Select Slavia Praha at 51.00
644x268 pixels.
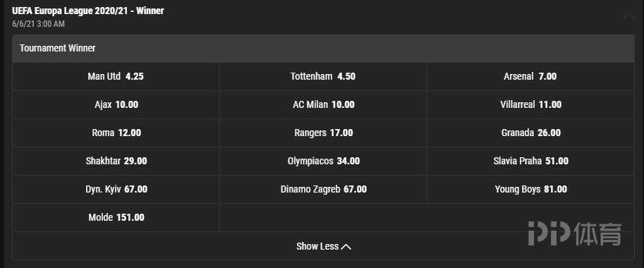coord(530,162)
